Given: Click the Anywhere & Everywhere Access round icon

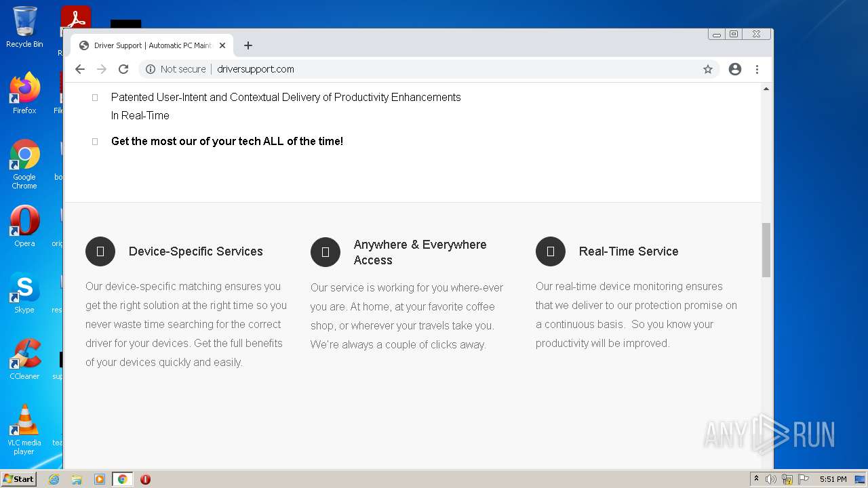Looking at the screenshot, I should [x=325, y=252].
